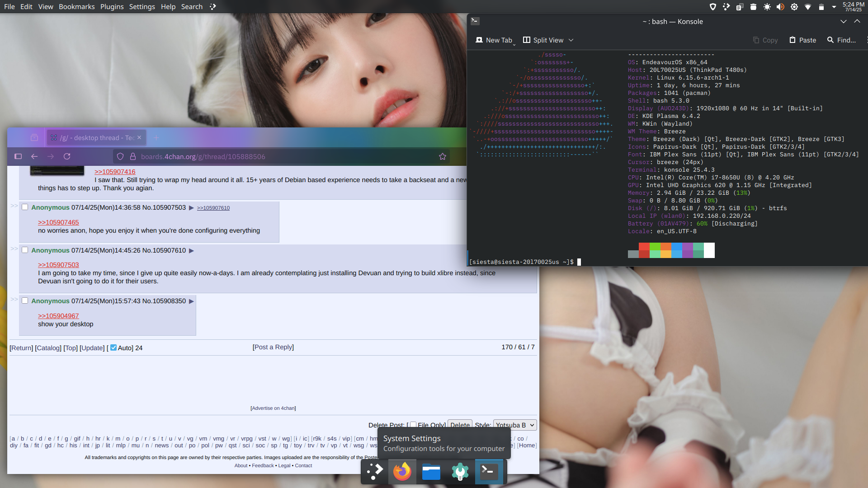
Task: Reload the 4chan thread page
Action: pyautogui.click(x=67, y=156)
